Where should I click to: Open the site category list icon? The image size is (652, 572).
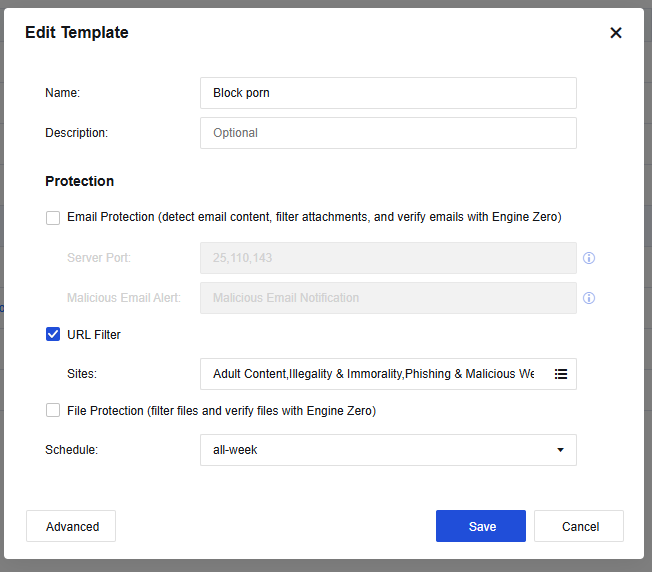[x=561, y=374]
